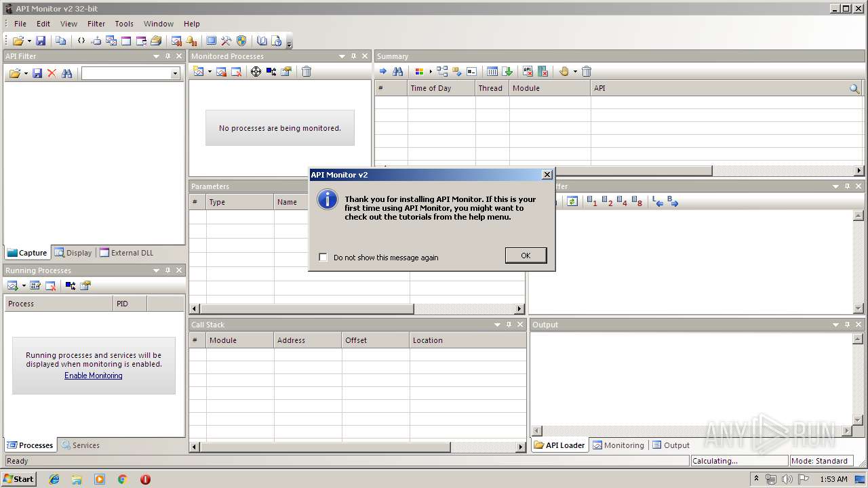Toggle auto-hide pin on Hex Buffer panel
Image resolution: width=868 pixels, height=488 pixels.
pyautogui.click(x=847, y=186)
